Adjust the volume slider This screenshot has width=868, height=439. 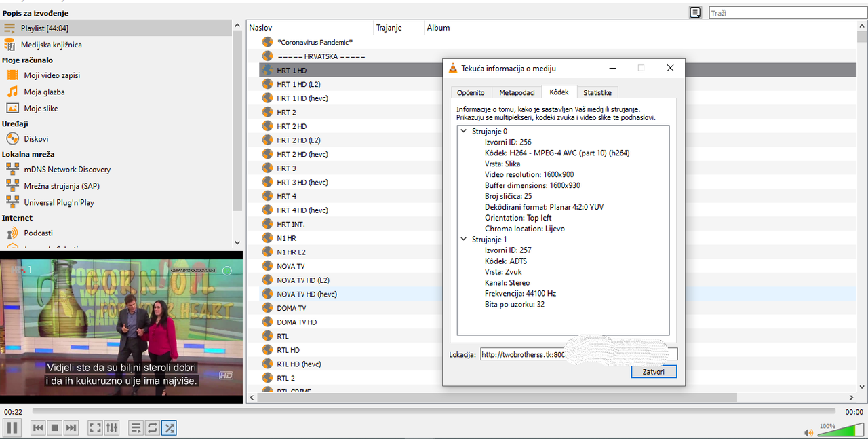(x=840, y=431)
